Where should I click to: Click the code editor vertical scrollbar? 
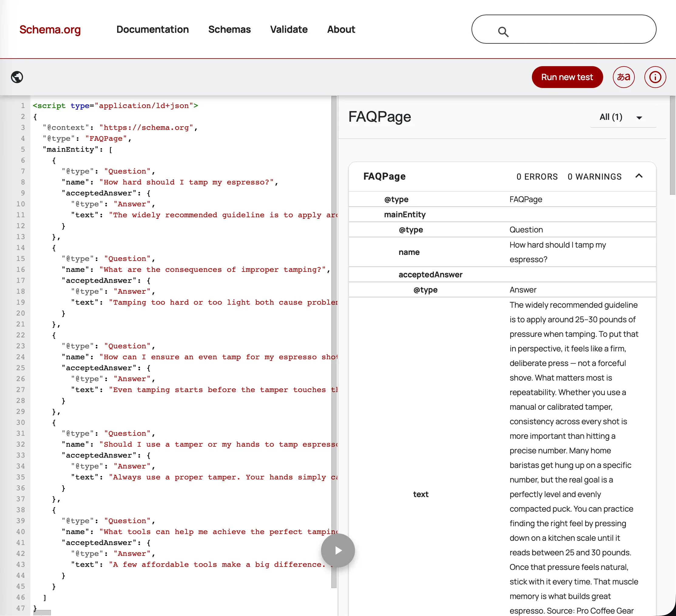(x=334, y=342)
